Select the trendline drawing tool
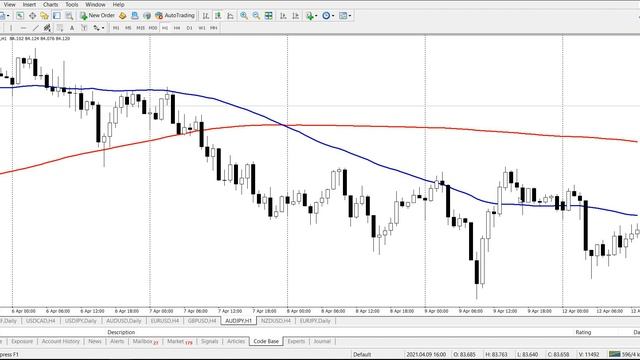This screenshot has height=360, width=640. [36, 28]
